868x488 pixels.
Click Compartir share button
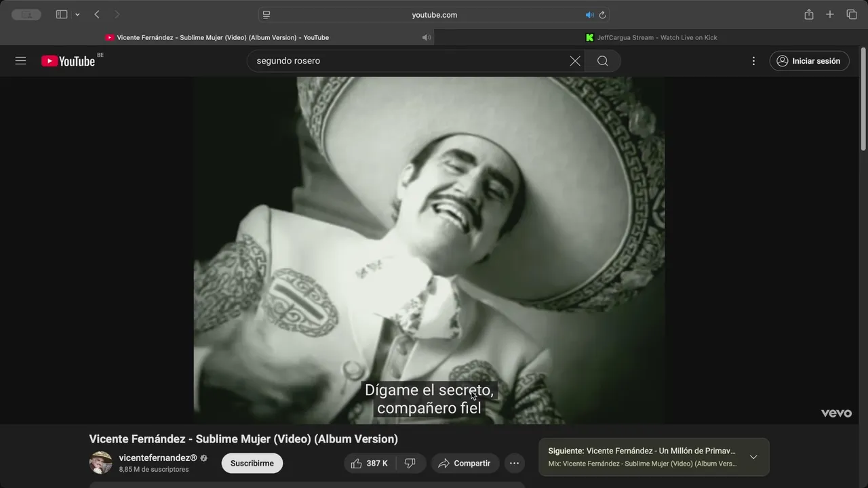click(x=465, y=464)
